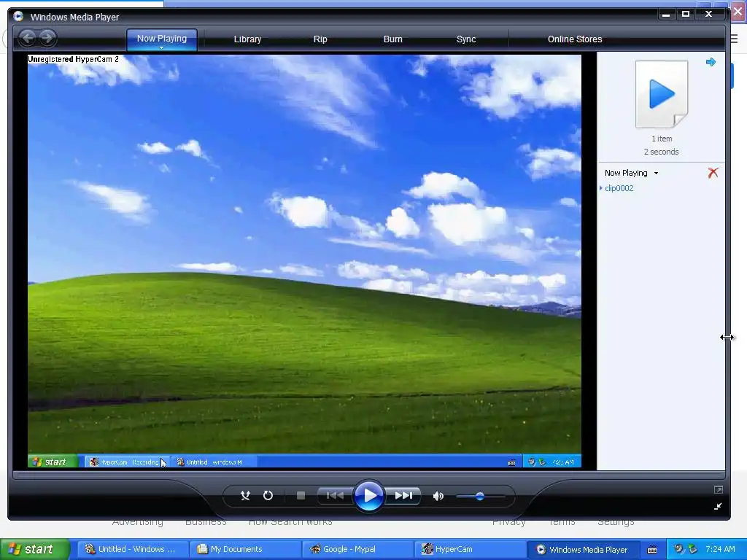The image size is (747, 560).
Task: Switch to Google - Mypal taskbar item
Action: click(x=357, y=549)
